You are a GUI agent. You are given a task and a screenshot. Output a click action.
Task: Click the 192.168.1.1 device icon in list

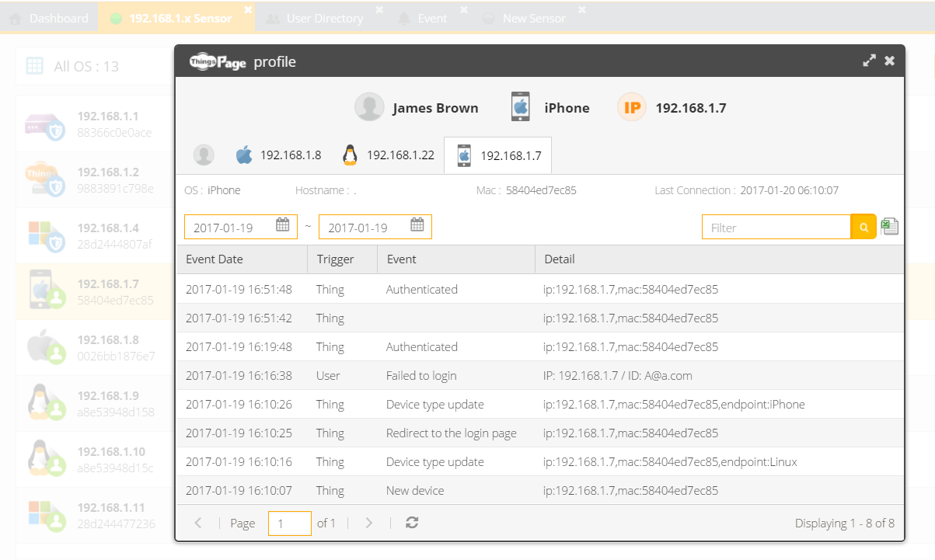point(44,125)
